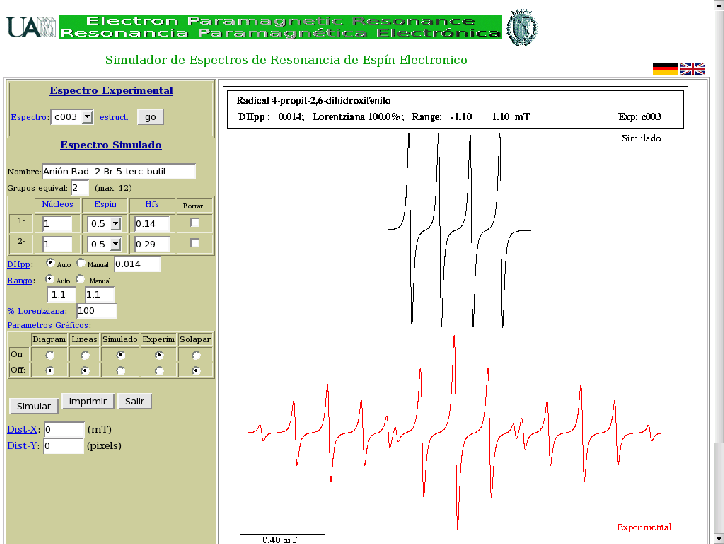Open the row 2 Espín dropdown
The image size is (724, 544).
pos(104,244)
